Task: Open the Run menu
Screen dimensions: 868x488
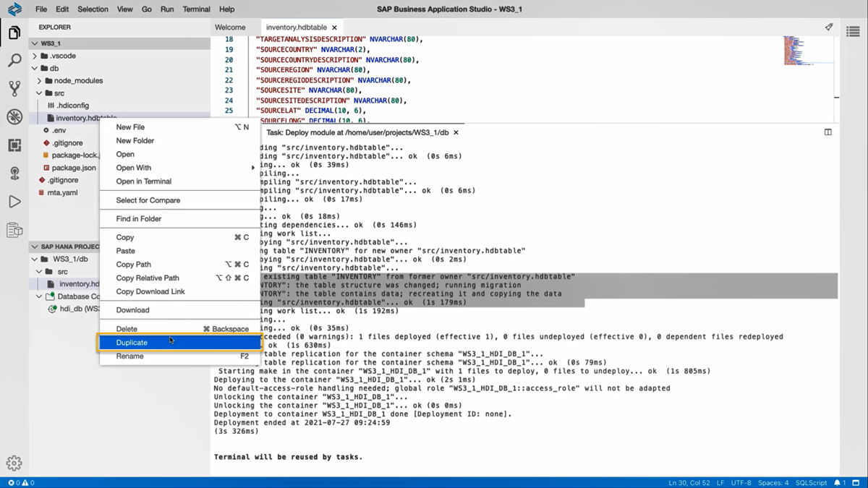Action: point(167,9)
